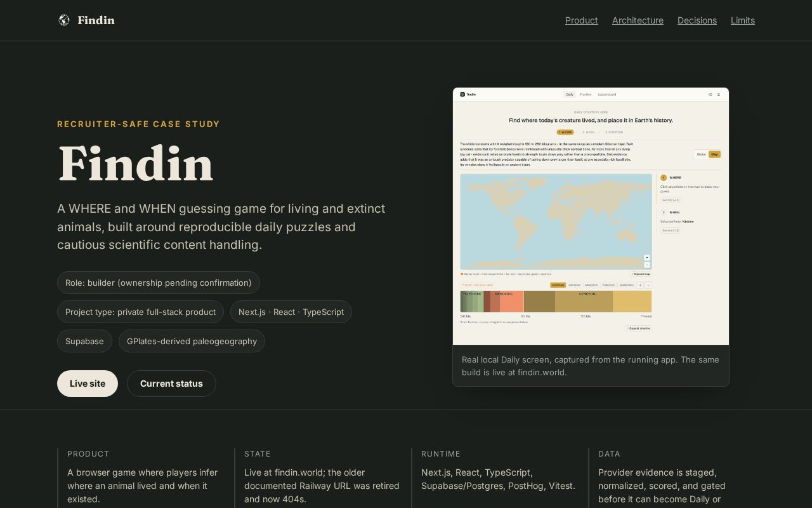The image size is (812, 508).
Task: Select the 2 WHEN step in preview
Action: 589,132
